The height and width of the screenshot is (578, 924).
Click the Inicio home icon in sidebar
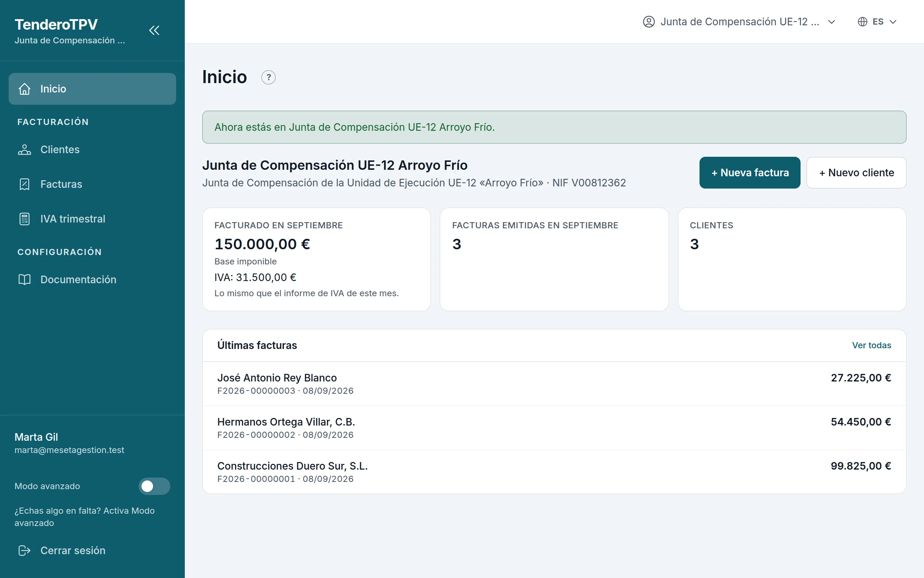coord(25,89)
